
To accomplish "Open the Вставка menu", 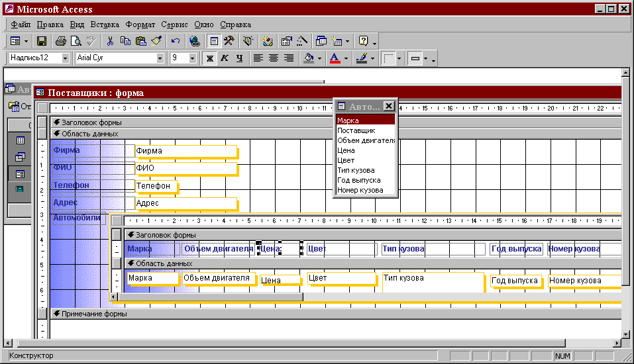I will 105,24.
